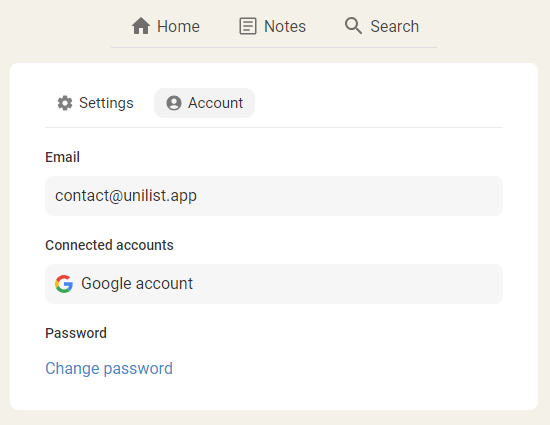The width and height of the screenshot is (550, 425).
Task: Click the Notes document icon
Action: pyautogui.click(x=248, y=26)
